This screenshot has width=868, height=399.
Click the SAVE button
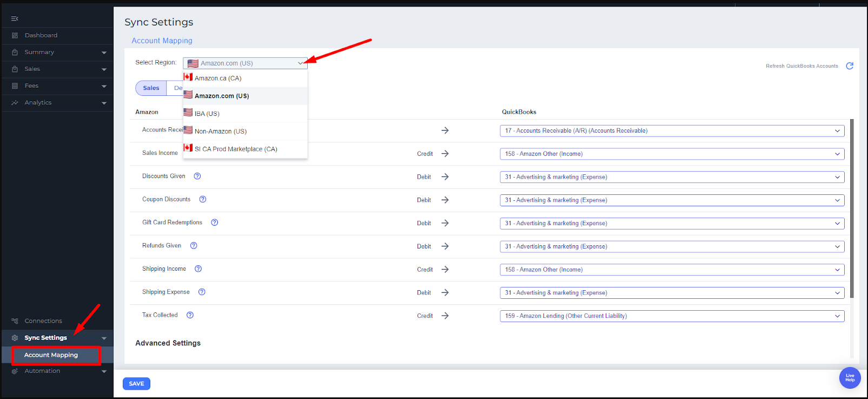coord(136,384)
